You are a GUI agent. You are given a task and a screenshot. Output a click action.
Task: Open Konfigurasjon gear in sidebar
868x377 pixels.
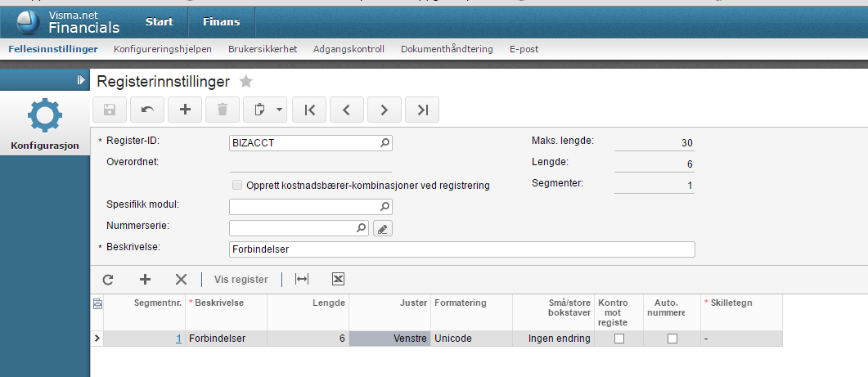point(45,115)
